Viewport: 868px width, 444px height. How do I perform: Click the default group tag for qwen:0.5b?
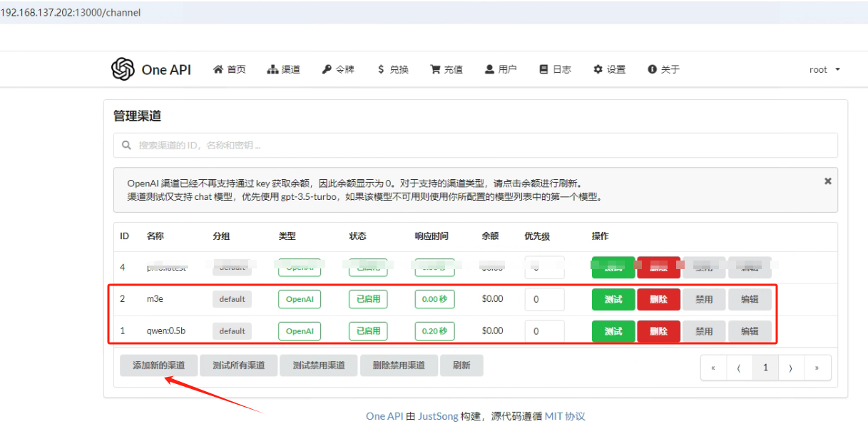click(233, 331)
